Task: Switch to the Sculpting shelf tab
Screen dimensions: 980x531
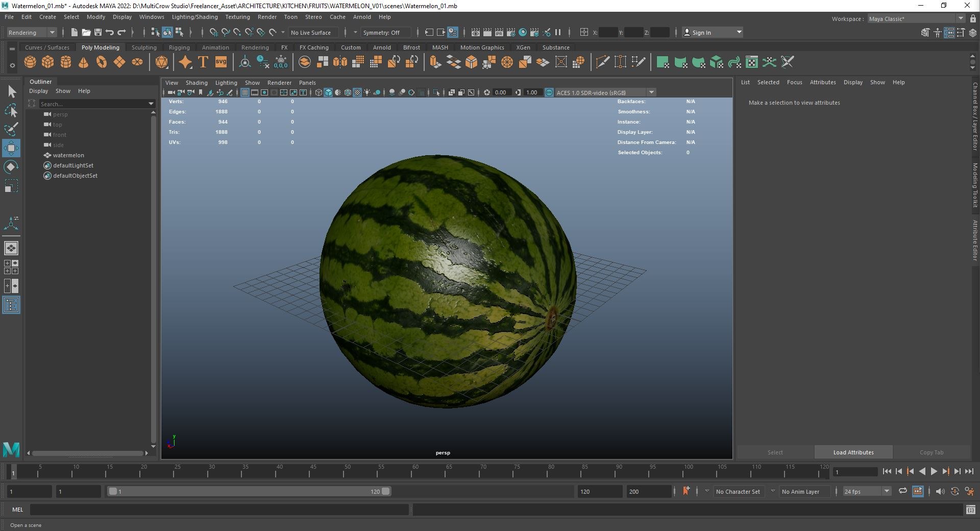Action: coord(144,47)
